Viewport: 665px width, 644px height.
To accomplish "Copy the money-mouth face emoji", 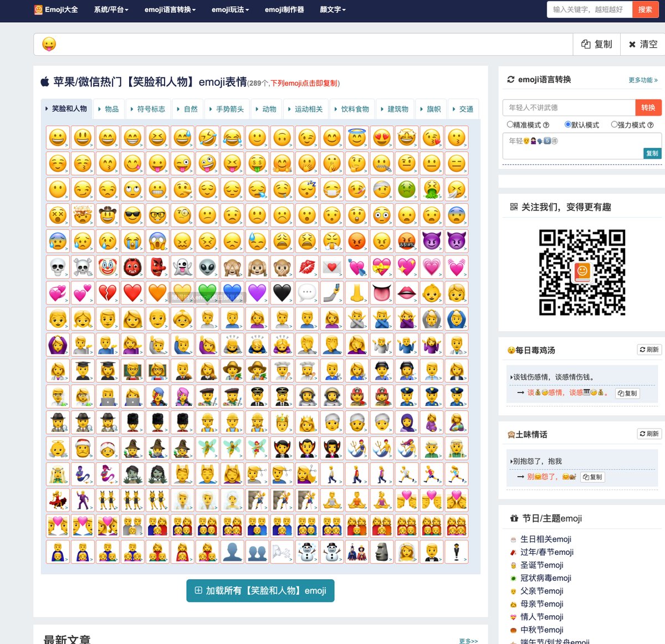I will click(257, 163).
